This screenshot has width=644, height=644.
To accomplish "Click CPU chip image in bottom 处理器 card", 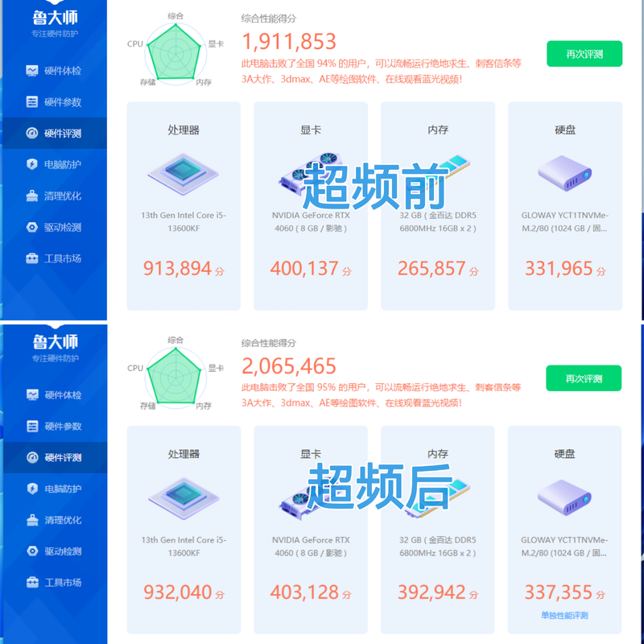I will pos(184,498).
